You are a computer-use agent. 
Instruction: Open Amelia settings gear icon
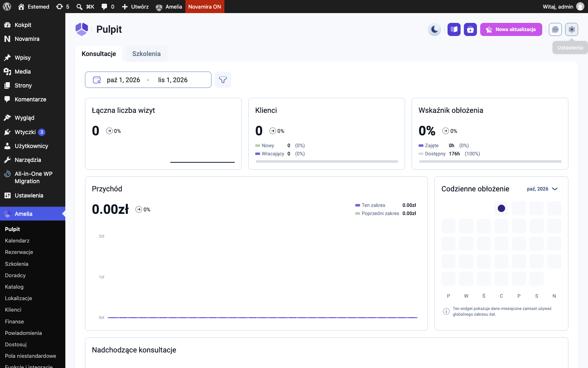tap(572, 29)
